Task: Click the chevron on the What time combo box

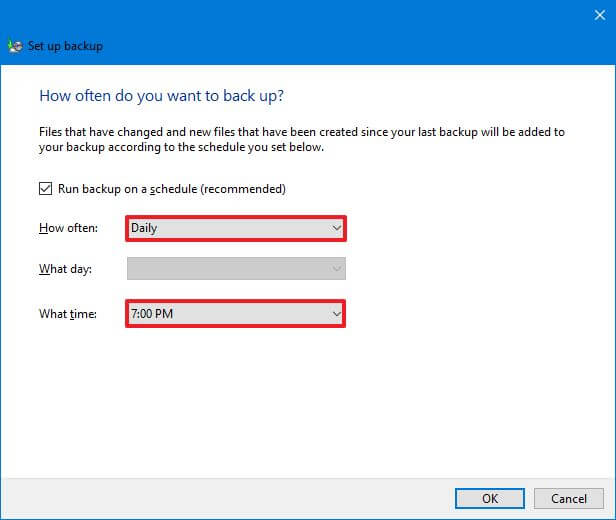Action: (x=336, y=314)
